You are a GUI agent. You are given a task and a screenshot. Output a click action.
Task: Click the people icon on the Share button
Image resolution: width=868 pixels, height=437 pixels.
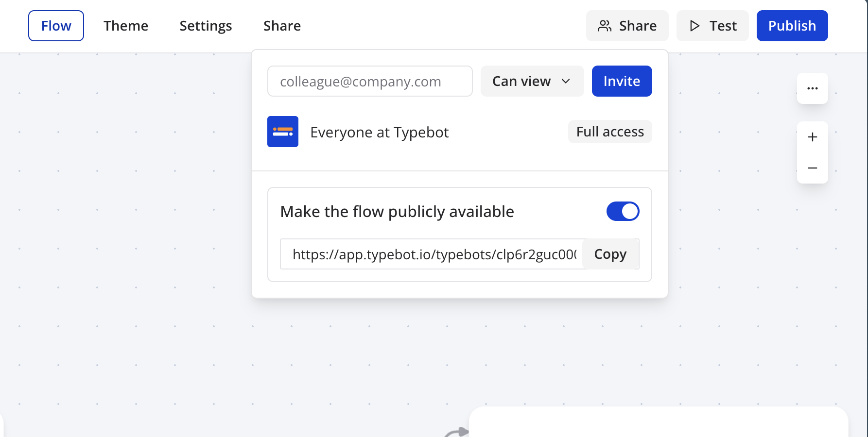(x=604, y=26)
